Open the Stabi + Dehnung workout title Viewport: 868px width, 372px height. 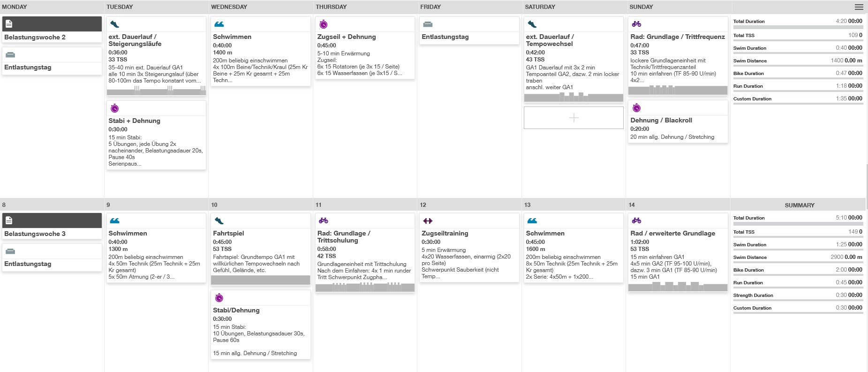coord(135,121)
